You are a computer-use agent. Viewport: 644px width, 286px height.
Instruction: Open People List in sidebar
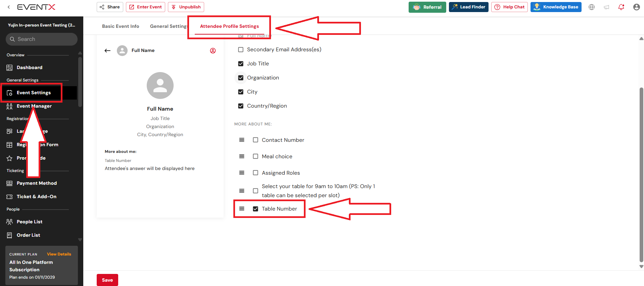click(30, 222)
